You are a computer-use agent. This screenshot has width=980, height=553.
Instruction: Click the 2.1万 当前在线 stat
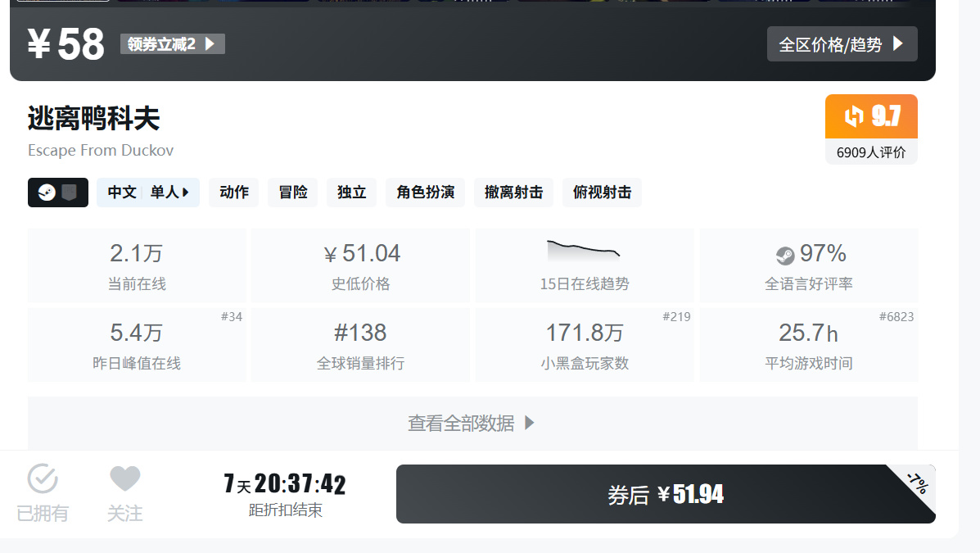[137, 265]
